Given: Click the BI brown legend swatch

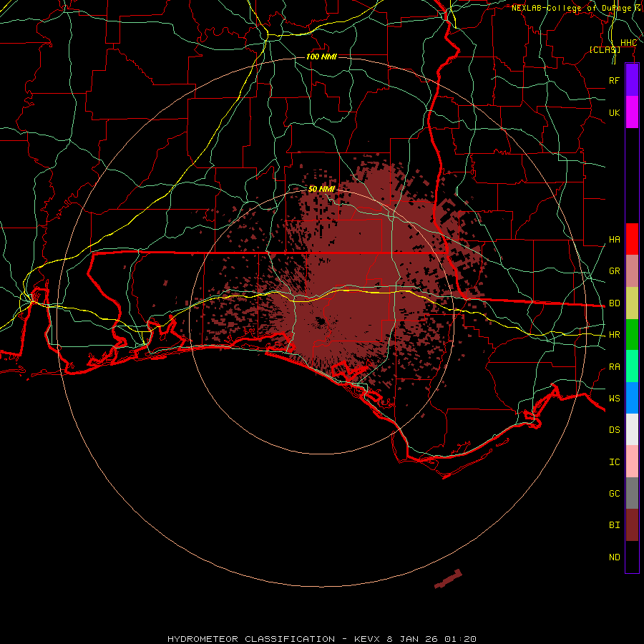Looking at the screenshot, I should pyautogui.click(x=632, y=525).
